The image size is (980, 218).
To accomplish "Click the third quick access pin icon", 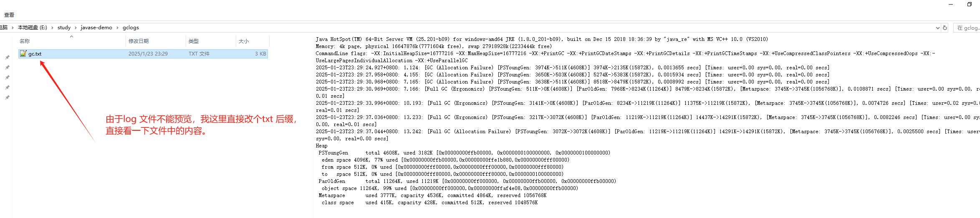I will tap(7, 77).
